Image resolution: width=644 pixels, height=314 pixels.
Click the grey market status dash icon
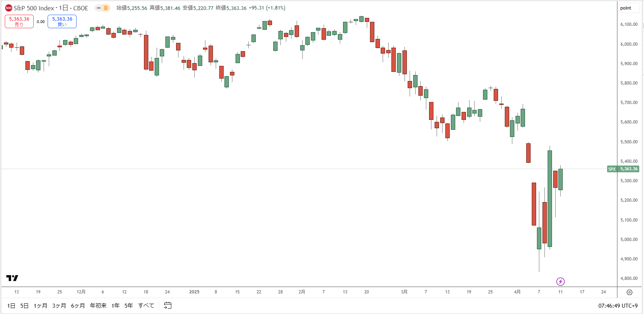coord(99,8)
